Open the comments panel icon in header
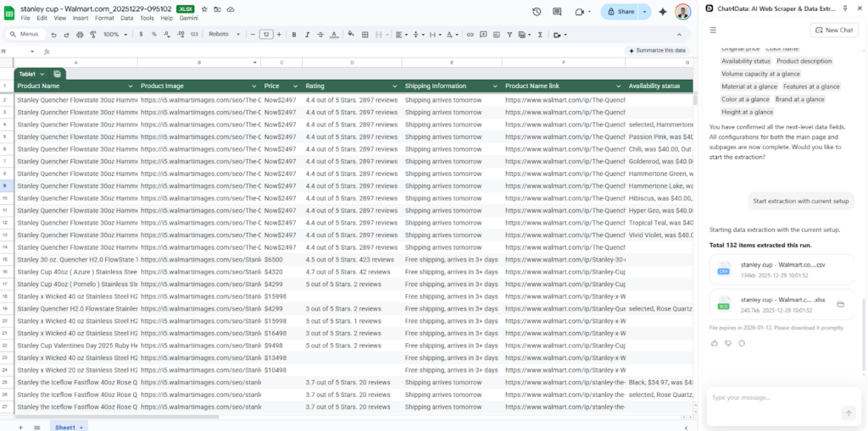Viewport: 868px width, 431px height. pos(557,12)
